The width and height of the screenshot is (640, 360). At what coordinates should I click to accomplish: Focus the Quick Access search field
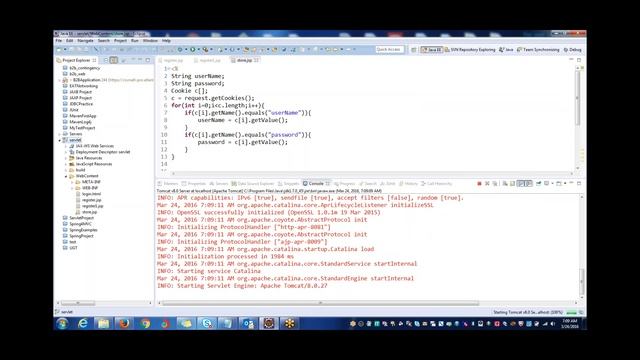(389, 49)
